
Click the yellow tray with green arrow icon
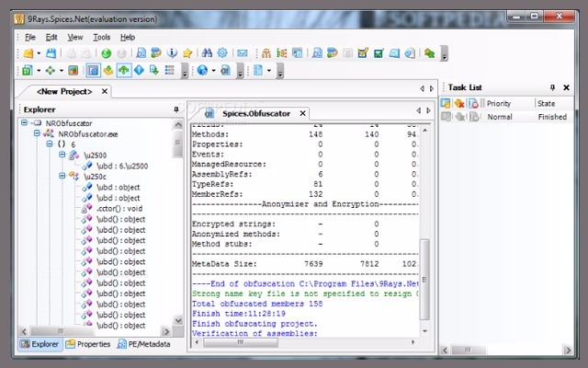click(108, 70)
